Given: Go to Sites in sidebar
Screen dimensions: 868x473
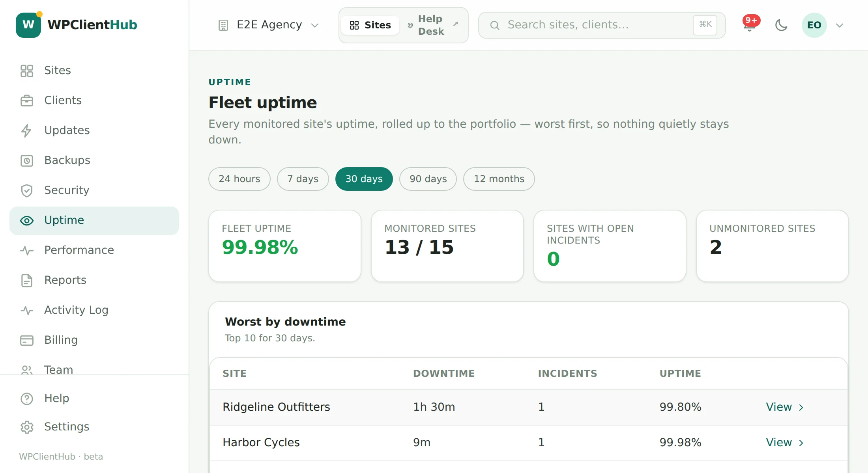Looking at the screenshot, I should tap(94, 71).
